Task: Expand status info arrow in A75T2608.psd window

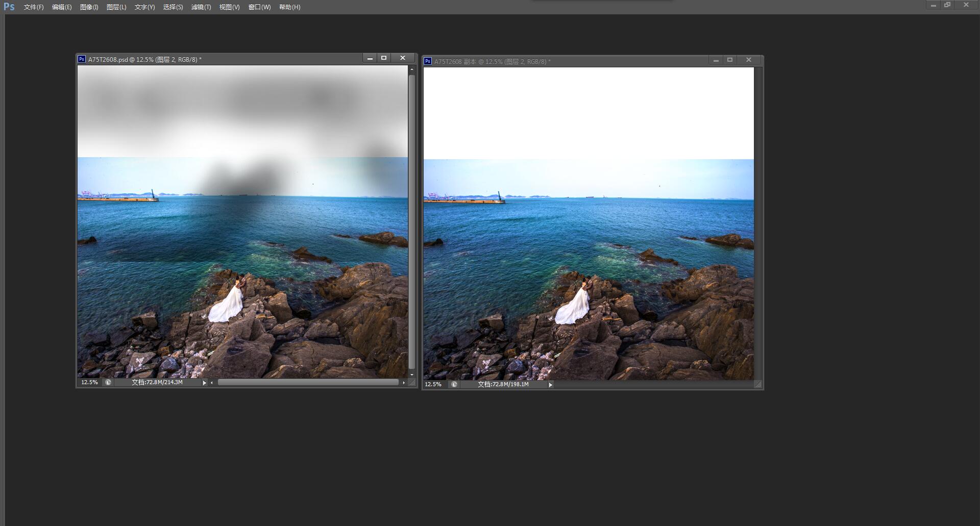Action: (204, 383)
